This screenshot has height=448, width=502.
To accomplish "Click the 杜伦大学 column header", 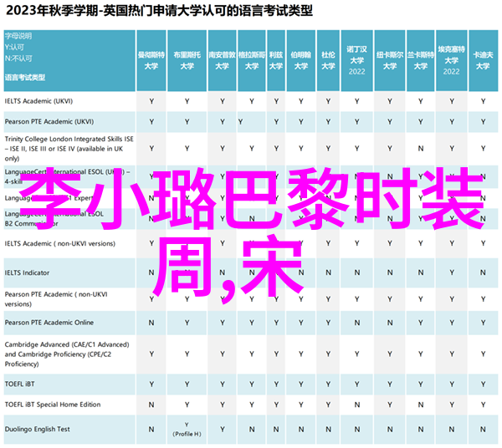I will click(328, 60).
